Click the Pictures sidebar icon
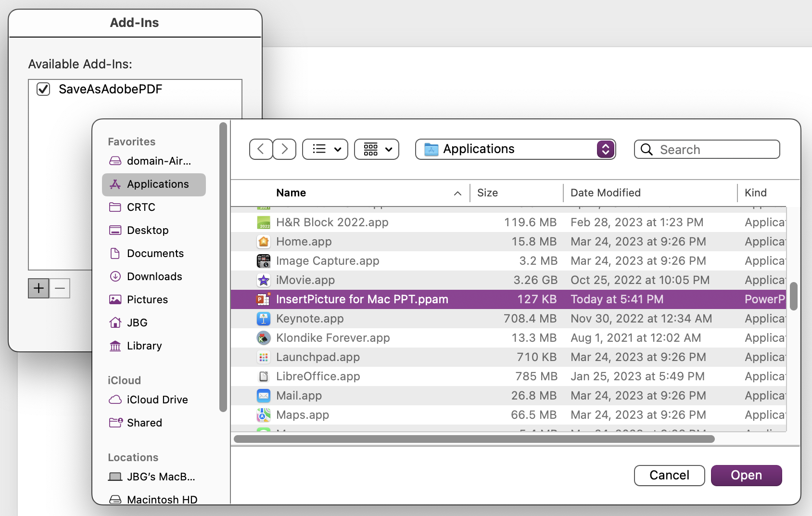 pyautogui.click(x=115, y=299)
